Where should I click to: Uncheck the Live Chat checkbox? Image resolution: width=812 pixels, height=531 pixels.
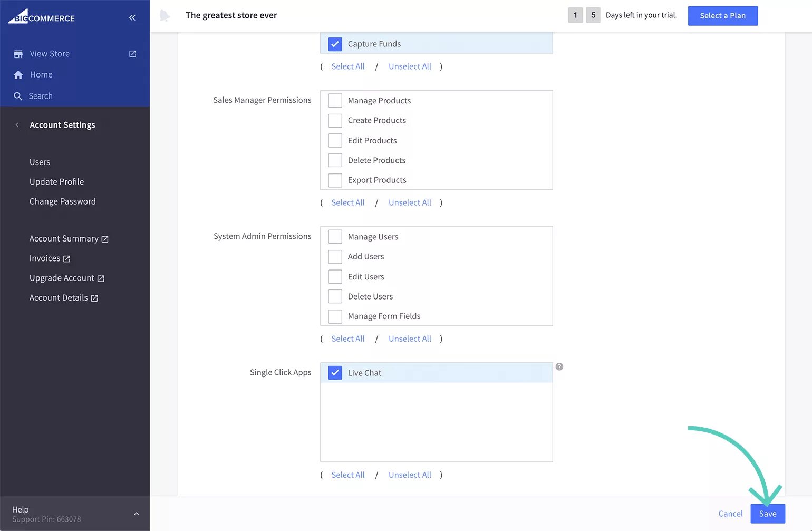335,373
